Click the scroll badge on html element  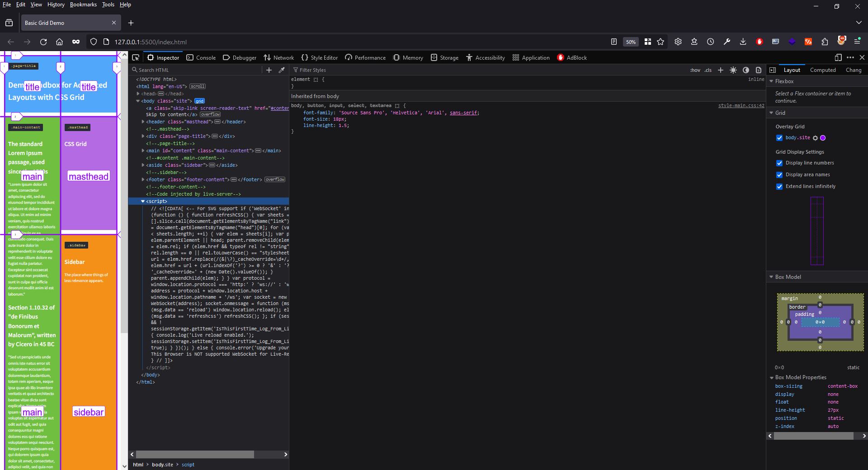[x=198, y=86]
